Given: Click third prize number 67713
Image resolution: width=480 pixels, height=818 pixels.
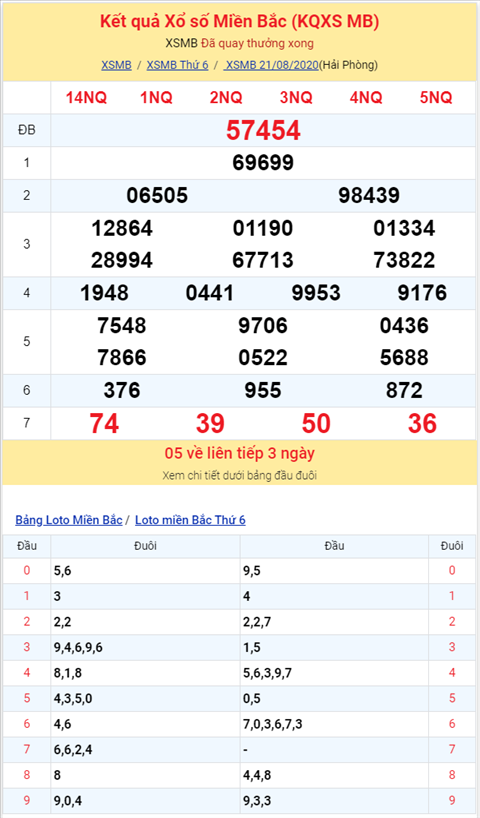Looking at the screenshot, I should (263, 260).
